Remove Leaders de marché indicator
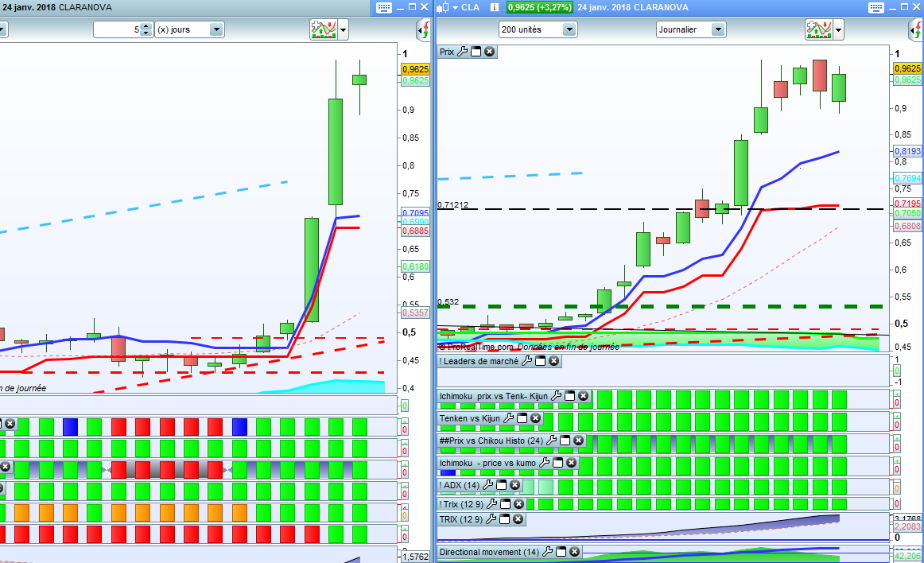The height and width of the screenshot is (563, 924). click(554, 361)
